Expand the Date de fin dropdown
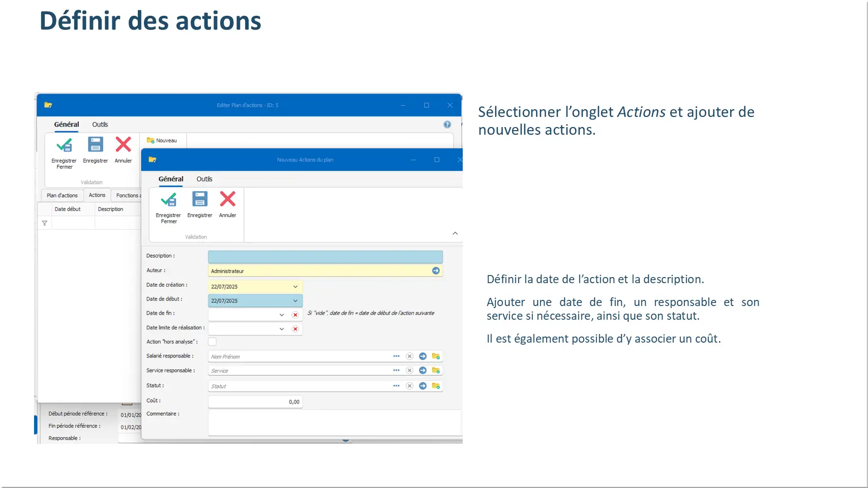The image size is (868, 488). click(282, 315)
